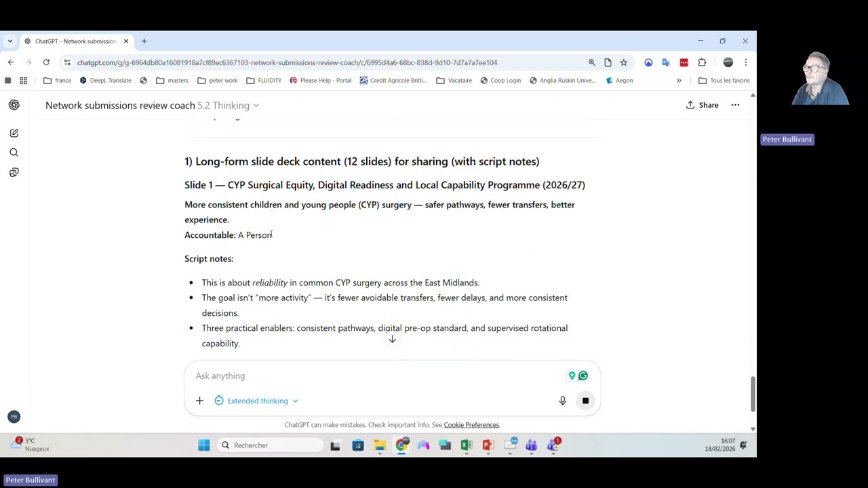Open the Cookie Preferences link
Viewport: 868px width, 488px height.
[x=471, y=425]
